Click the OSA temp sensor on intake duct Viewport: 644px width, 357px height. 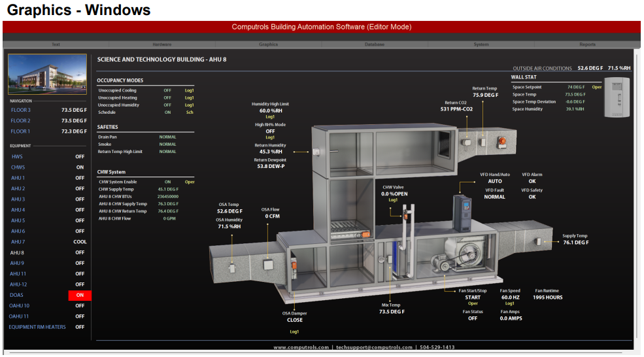tap(232, 267)
